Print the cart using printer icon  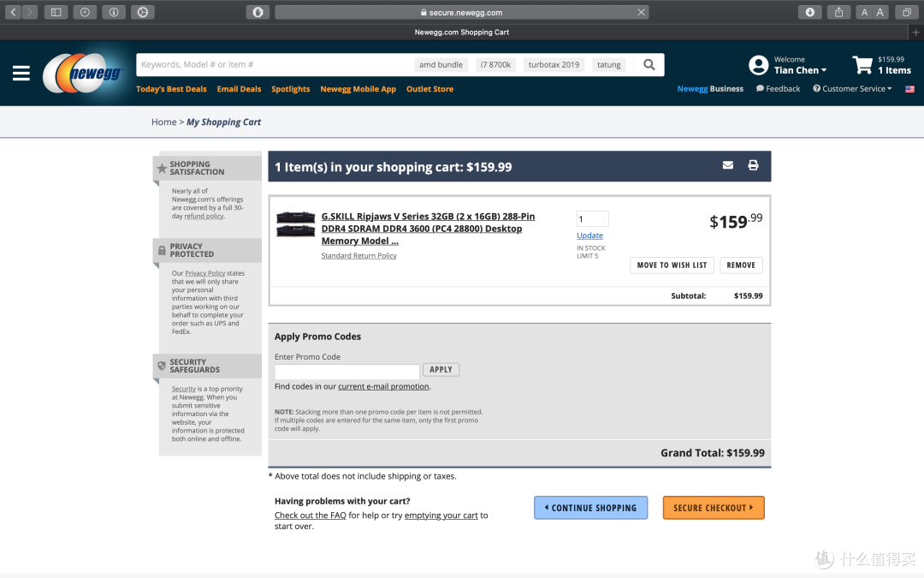753,165
